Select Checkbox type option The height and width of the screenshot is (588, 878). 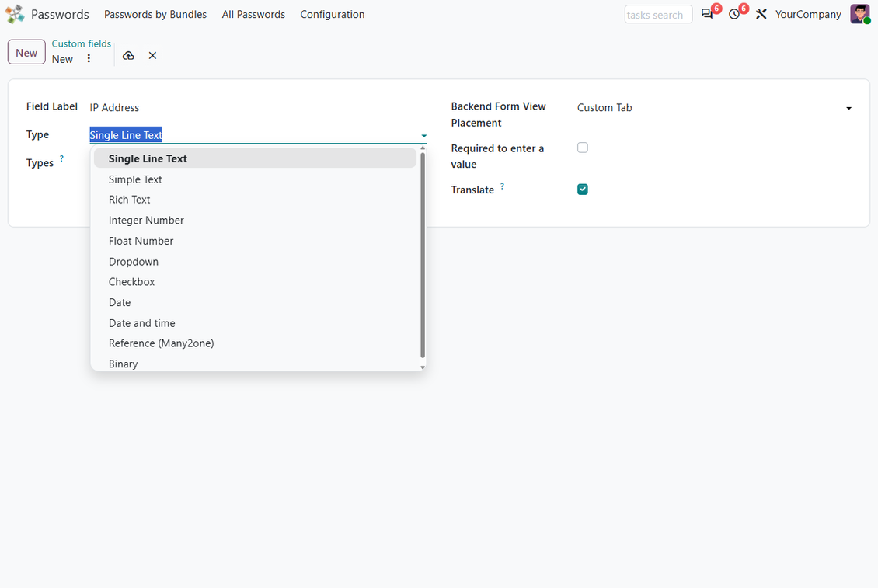pyautogui.click(x=256, y=282)
